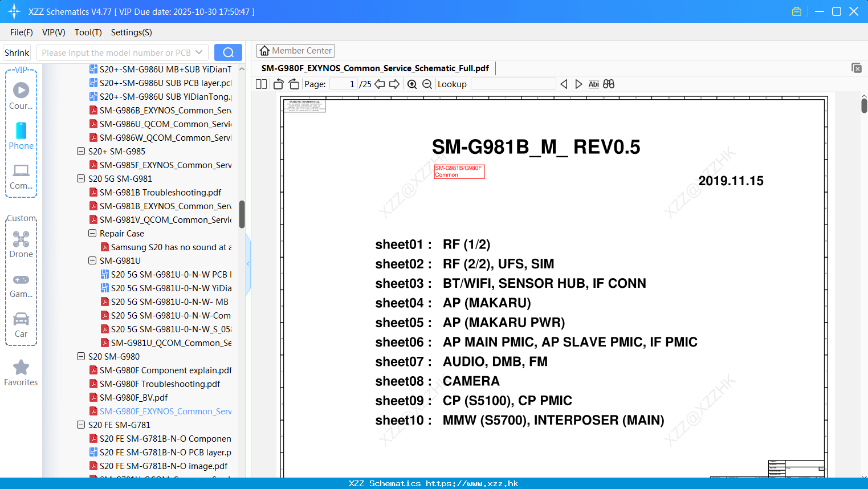Go to next page arrow

[x=394, y=84]
